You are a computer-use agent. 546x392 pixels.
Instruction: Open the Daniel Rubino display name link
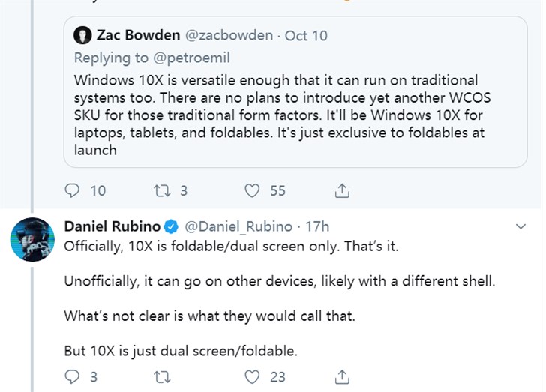(x=112, y=226)
